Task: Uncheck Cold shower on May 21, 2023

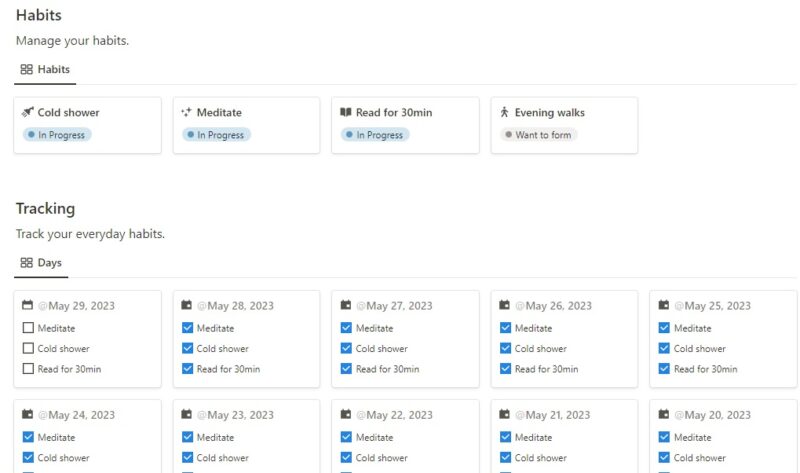Action: [x=506, y=457]
